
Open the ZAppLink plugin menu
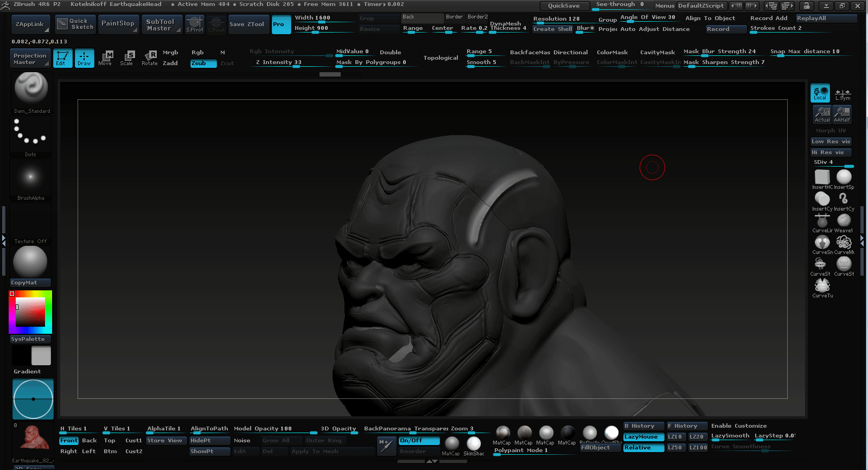30,24
